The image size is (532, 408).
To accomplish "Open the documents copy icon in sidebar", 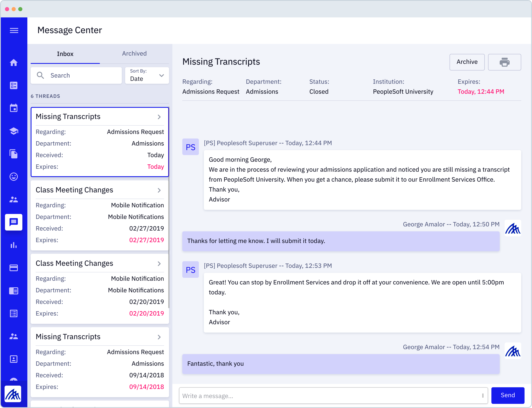I will [14, 154].
